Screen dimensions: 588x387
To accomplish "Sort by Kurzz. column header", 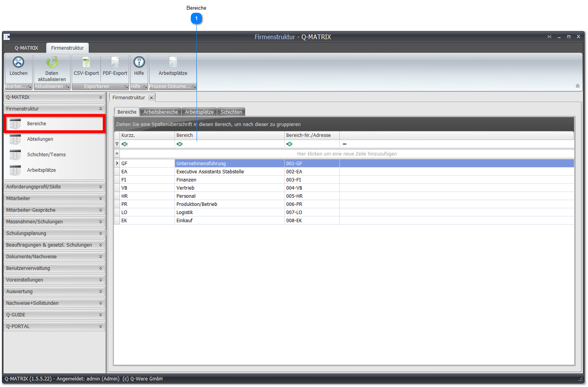I will (x=147, y=135).
